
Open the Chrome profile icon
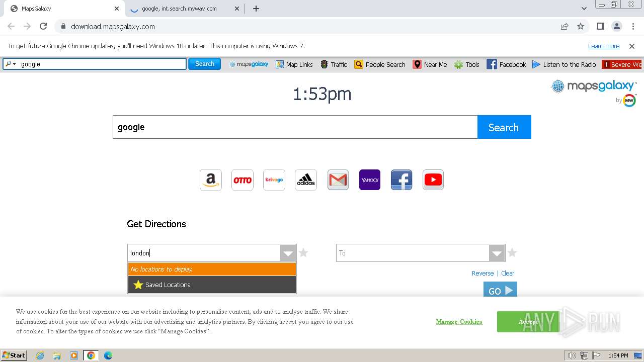coord(616,26)
